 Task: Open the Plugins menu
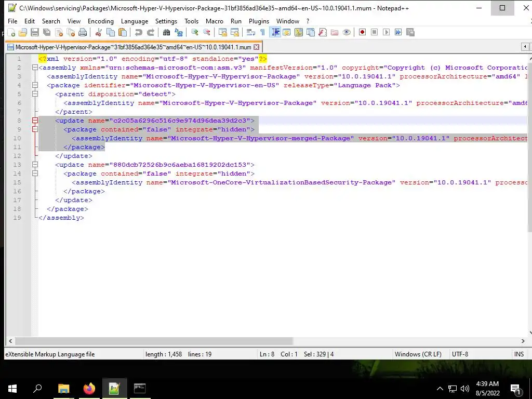(259, 21)
